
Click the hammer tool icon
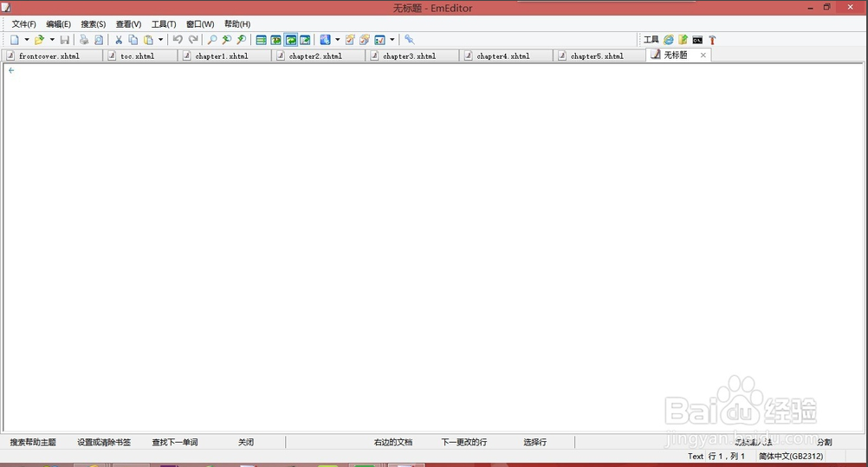point(712,40)
